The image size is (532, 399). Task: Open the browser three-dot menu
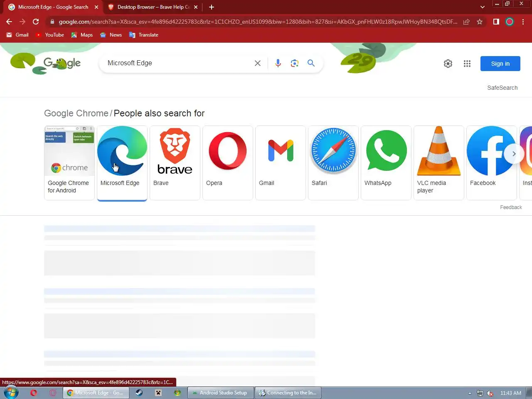[523, 22]
